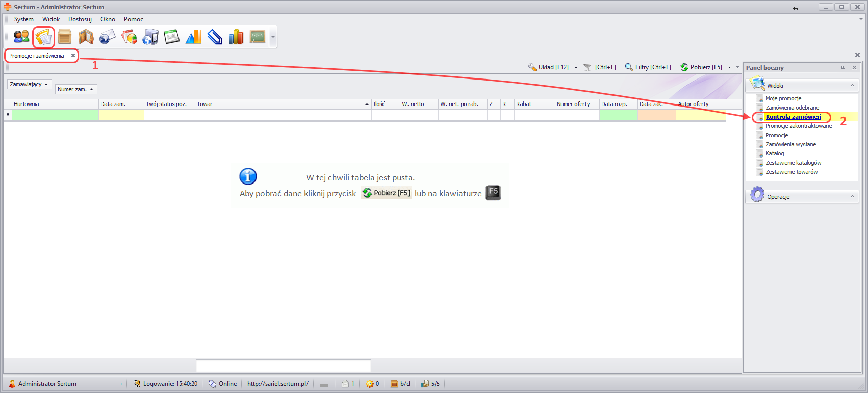Screen dimensions: 868x393
Task: Close the Promocje i zamówienia tab
Action: (x=73, y=56)
